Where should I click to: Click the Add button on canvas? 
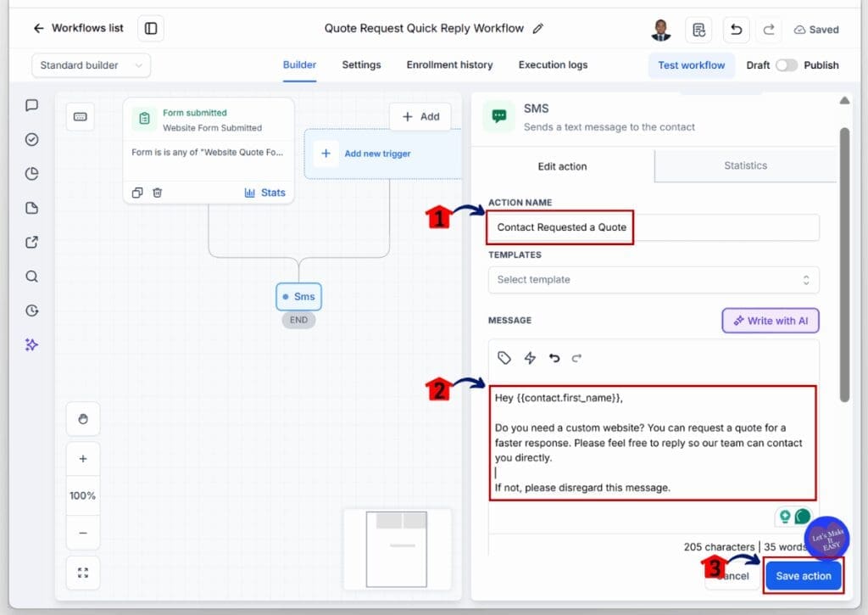tap(420, 117)
